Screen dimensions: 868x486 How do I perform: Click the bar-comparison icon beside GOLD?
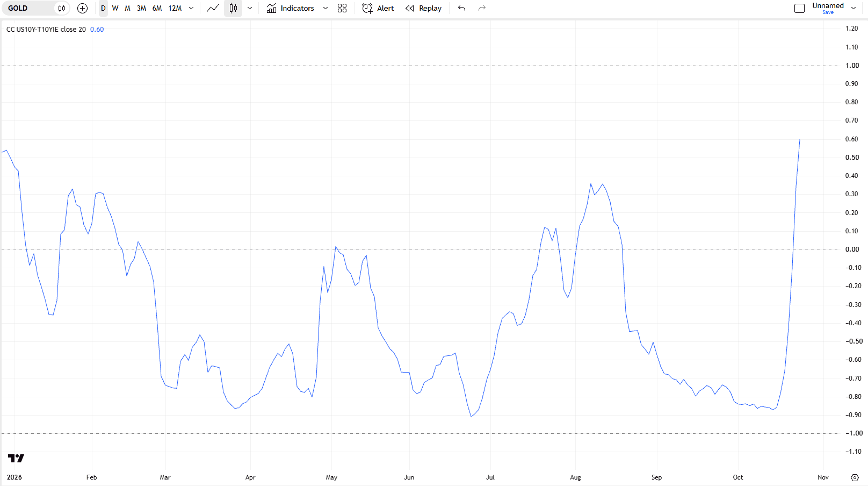click(62, 8)
